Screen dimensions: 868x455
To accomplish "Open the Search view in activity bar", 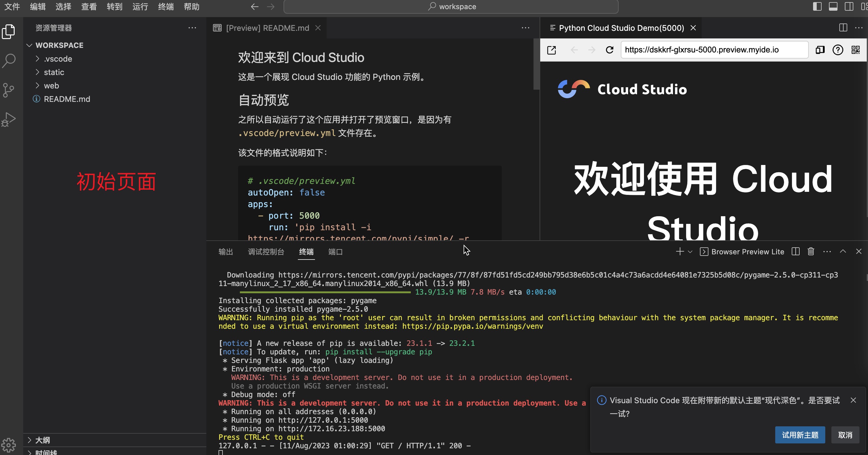I will pyautogui.click(x=9, y=61).
